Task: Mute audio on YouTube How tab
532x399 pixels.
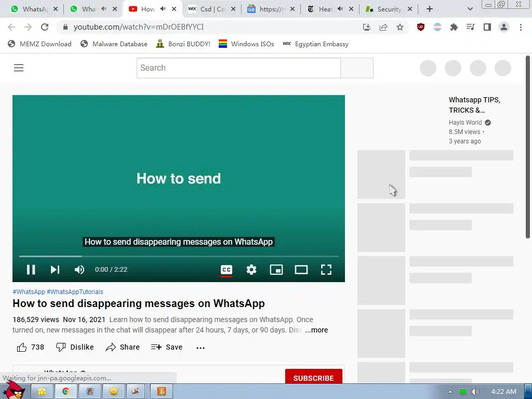Action: click(163, 9)
